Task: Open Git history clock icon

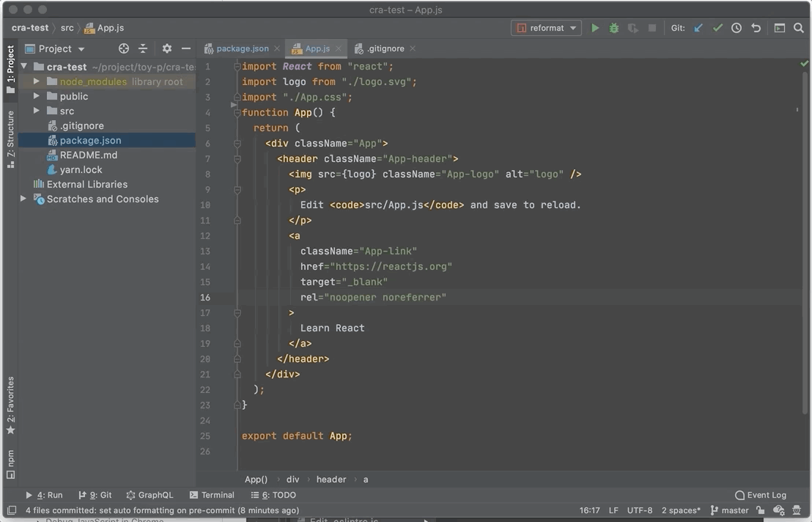Action: click(x=737, y=28)
